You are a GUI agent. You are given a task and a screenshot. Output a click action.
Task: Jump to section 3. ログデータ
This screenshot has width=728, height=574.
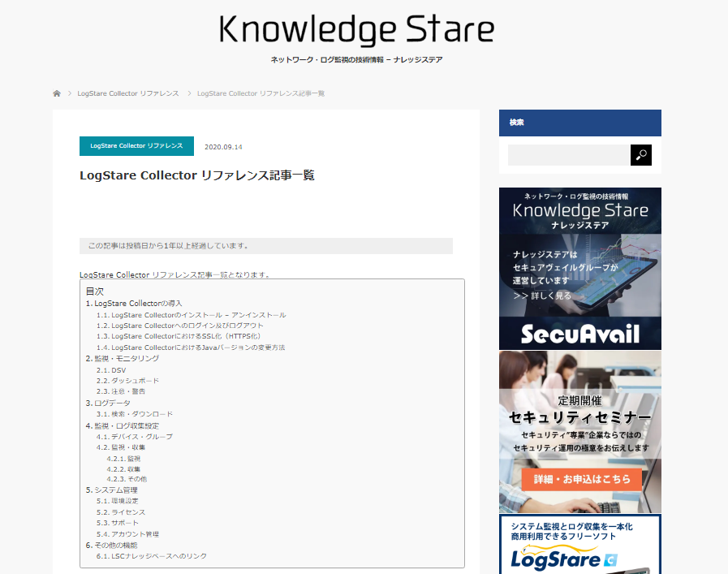tap(108, 404)
